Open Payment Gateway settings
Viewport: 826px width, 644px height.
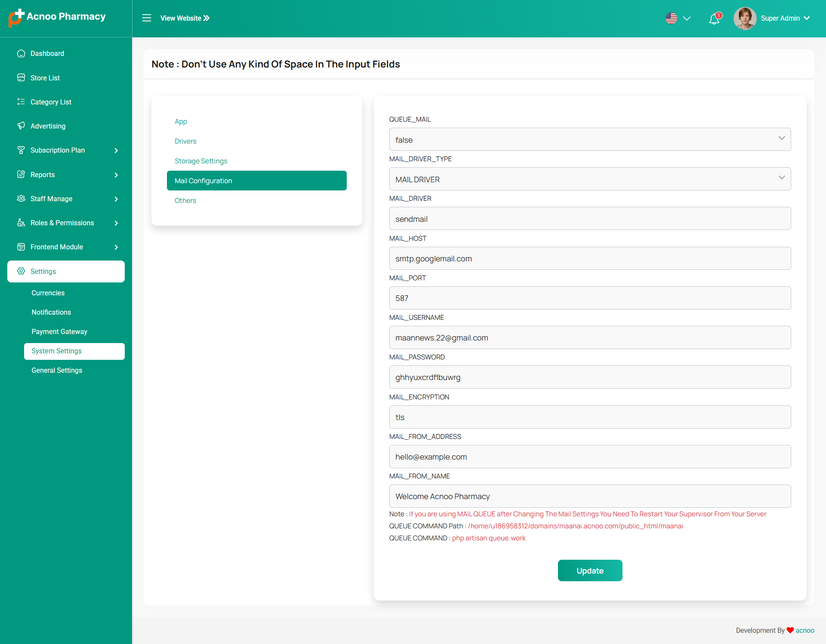[59, 331]
